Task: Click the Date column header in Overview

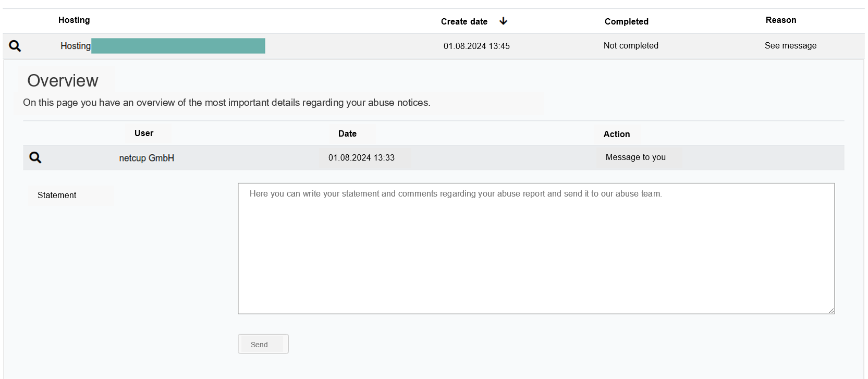Action: [347, 133]
